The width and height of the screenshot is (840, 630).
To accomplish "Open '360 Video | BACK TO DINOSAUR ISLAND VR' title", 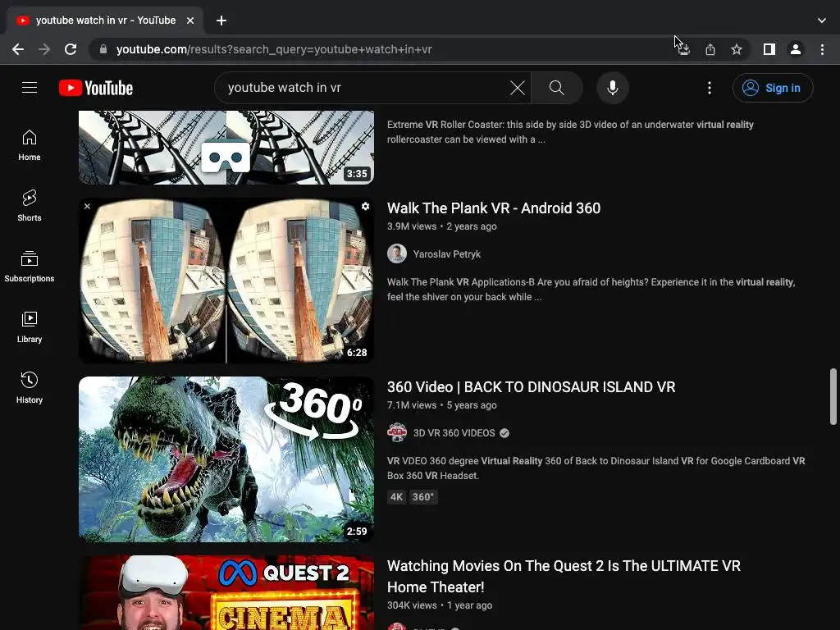I will coord(531,387).
